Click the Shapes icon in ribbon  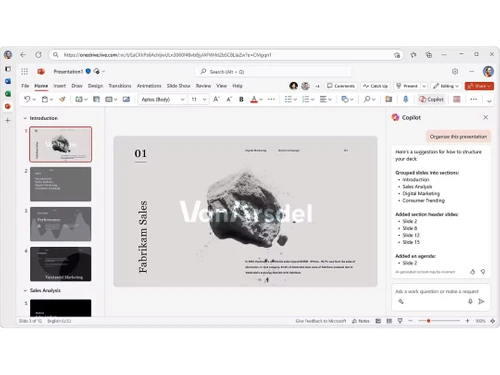tap(345, 99)
